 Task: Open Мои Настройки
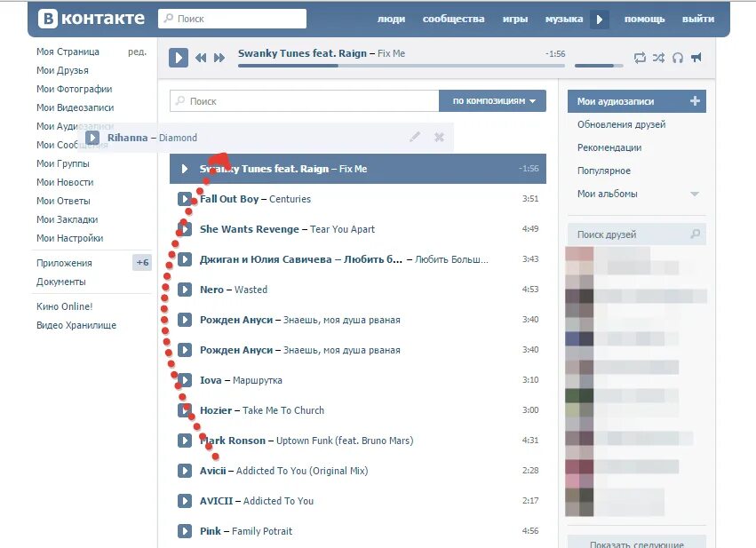click(x=70, y=238)
